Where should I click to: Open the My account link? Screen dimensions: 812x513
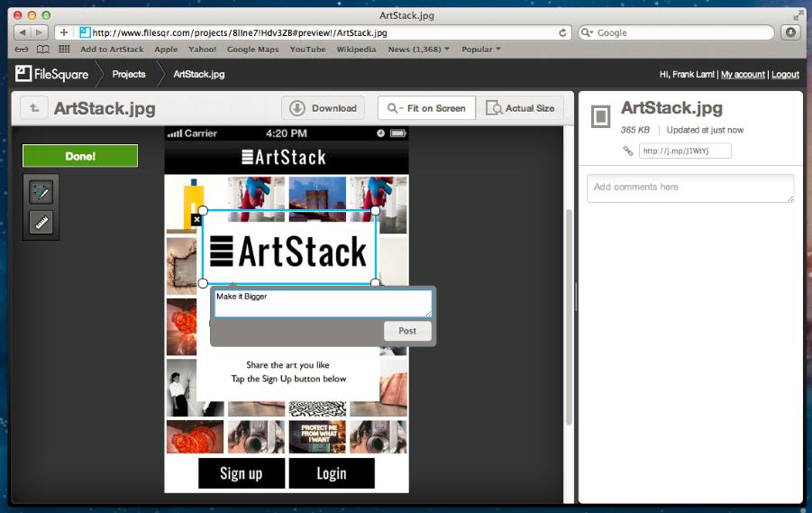(743, 75)
